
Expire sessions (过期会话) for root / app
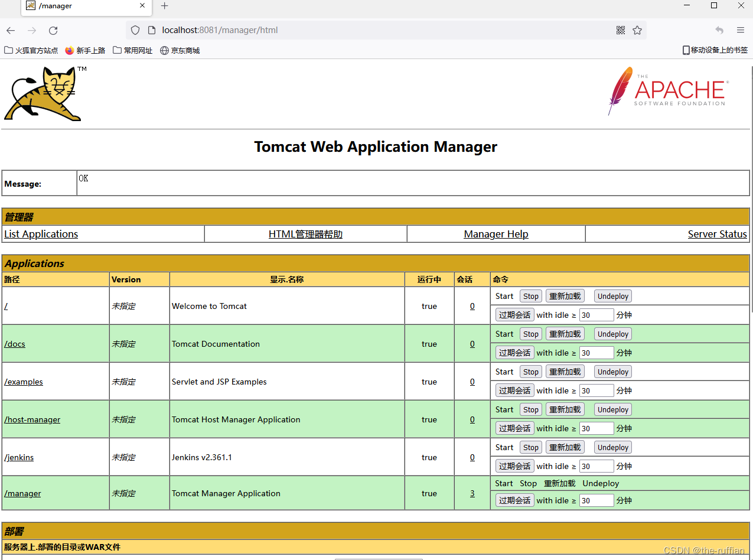(x=515, y=315)
